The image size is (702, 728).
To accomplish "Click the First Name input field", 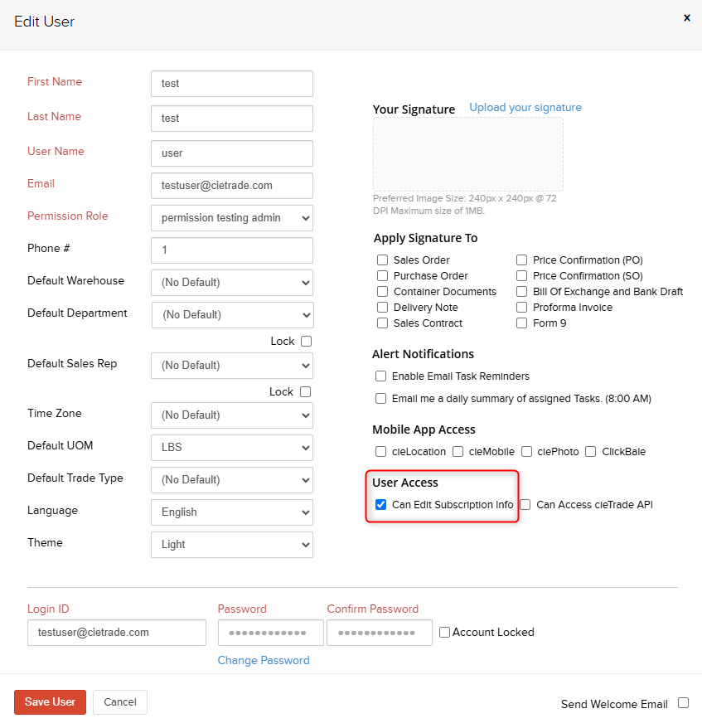I will point(232,84).
